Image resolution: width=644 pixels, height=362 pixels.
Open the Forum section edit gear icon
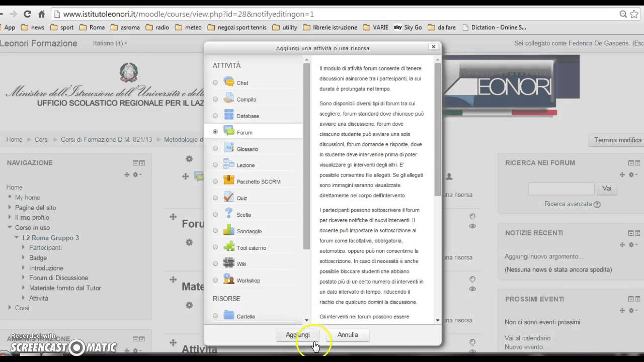pos(189,242)
